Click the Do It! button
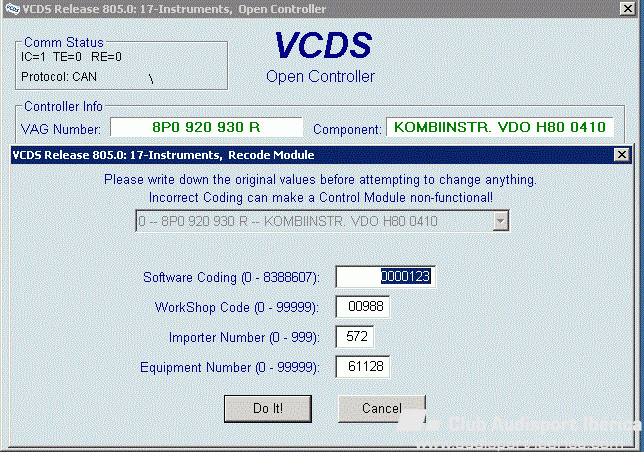This screenshot has height=452, width=644. [x=268, y=408]
